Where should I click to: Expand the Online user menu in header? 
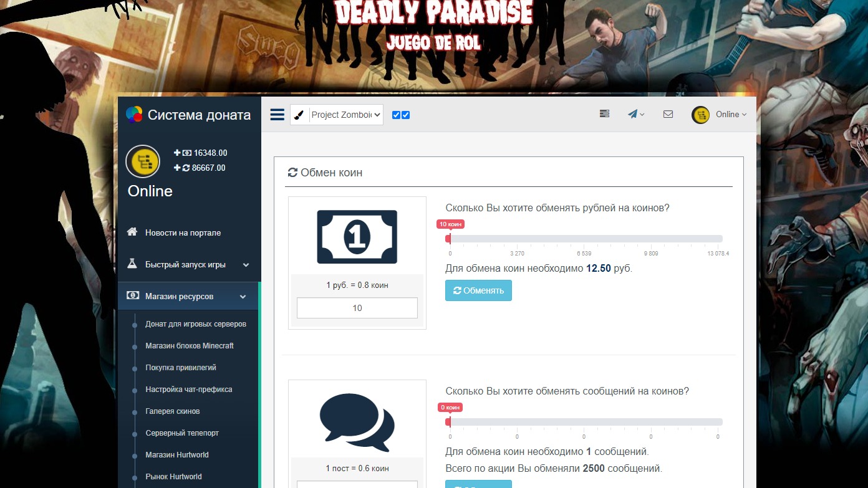[720, 115]
